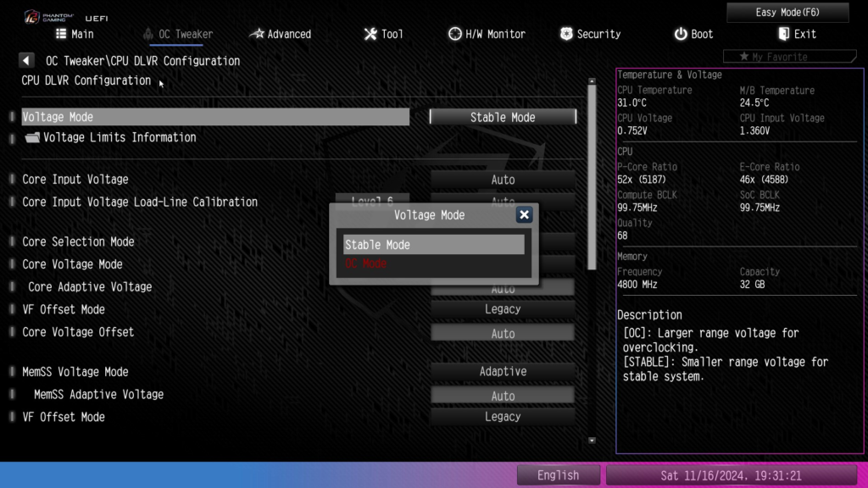Click the English language button
The height and width of the screenshot is (488, 868).
pyautogui.click(x=558, y=475)
